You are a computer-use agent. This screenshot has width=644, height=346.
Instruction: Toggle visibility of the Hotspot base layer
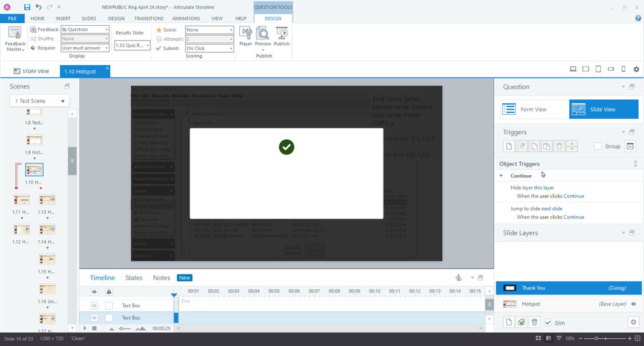[633, 304]
